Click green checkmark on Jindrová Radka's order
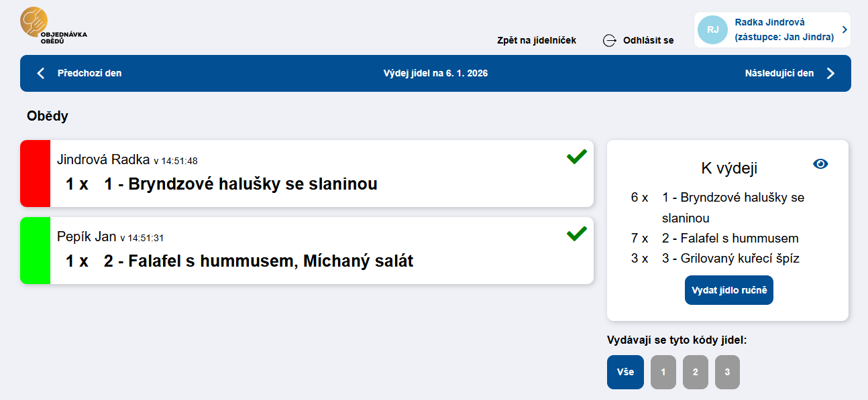 576,157
